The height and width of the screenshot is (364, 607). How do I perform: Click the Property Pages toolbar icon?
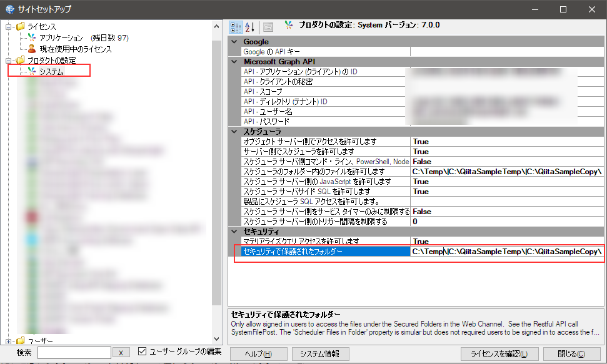tap(268, 27)
